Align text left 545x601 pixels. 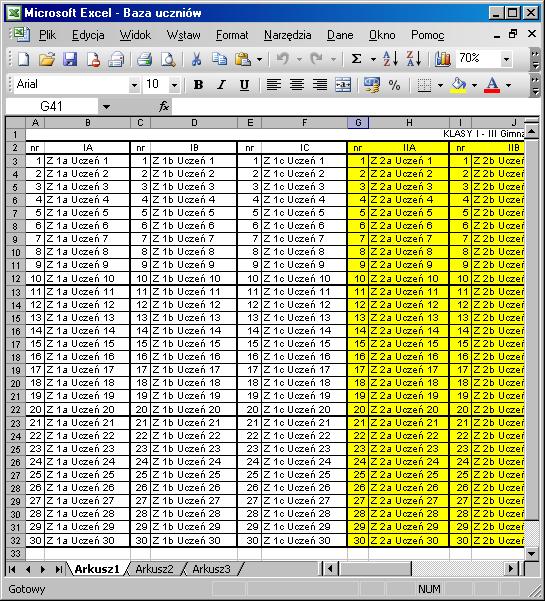[x=274, y=85]
